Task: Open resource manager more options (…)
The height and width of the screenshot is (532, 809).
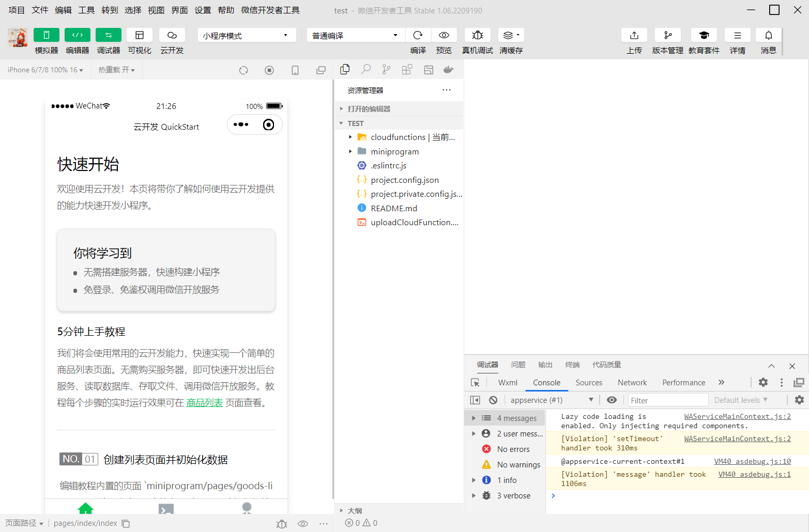Action: 447,90
